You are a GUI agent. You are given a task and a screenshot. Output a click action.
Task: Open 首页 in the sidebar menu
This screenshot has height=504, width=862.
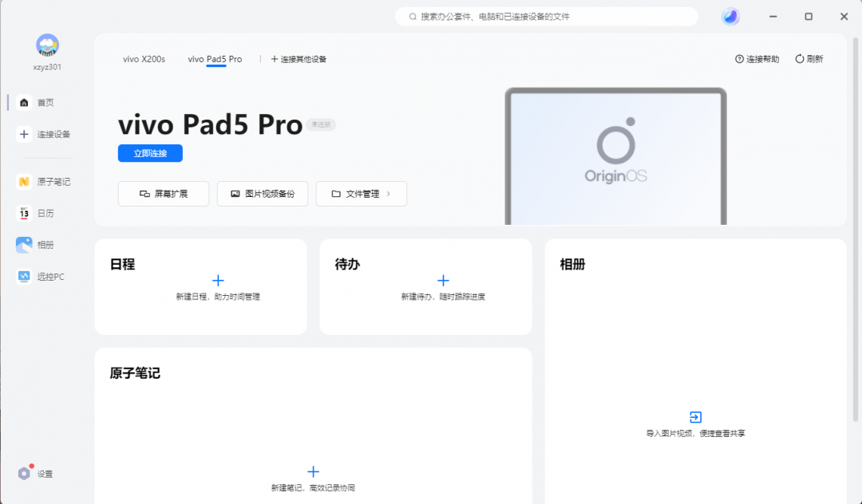[x=45, y=103]
